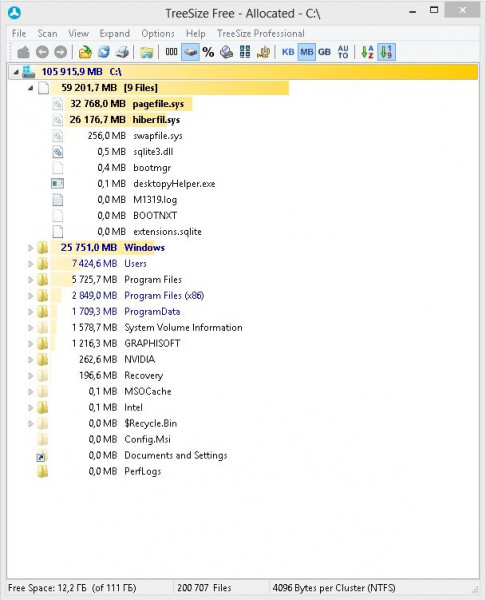Screen dimensions: 486x600
Task: Click the 4096 Bytes per Cluster status
Action: click(334, 588)
